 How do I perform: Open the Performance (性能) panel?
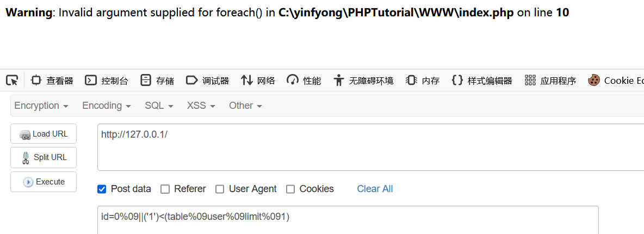click(x=304, y=80)
